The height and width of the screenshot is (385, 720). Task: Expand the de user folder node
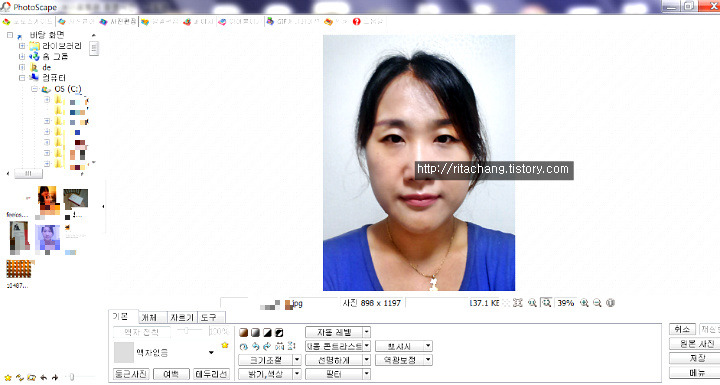(x=22, y=67)
